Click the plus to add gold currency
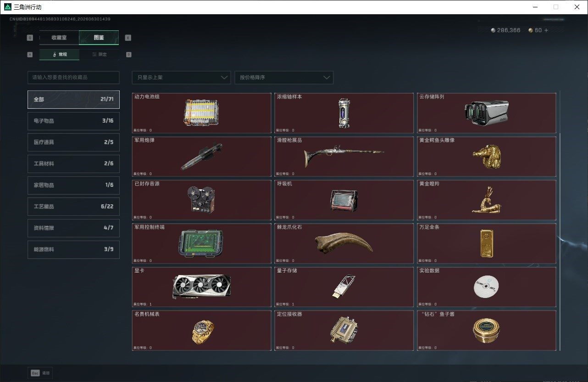This screenshot has width=588, height=382. pos(546,30)
